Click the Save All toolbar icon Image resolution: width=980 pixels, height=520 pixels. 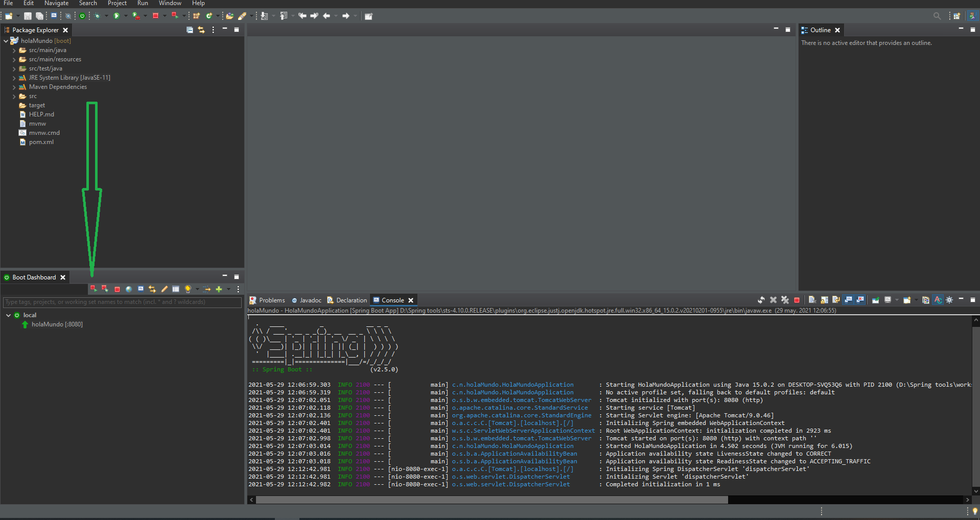tap(39, 16)
